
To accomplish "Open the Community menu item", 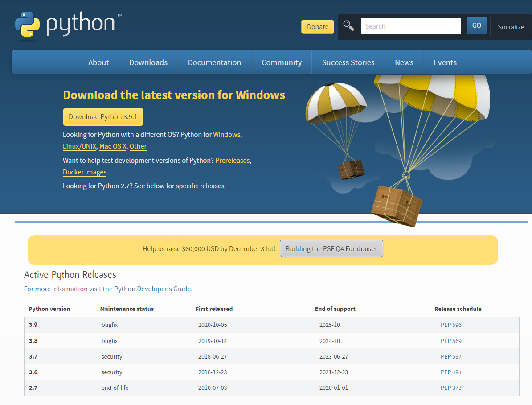I will 282,62.
